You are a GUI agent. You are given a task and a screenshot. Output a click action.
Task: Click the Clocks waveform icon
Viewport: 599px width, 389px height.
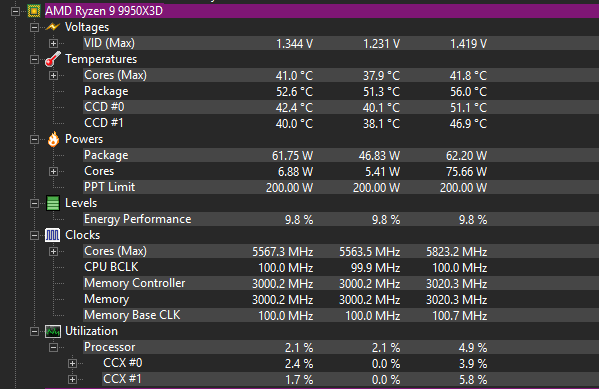point(53,235)
